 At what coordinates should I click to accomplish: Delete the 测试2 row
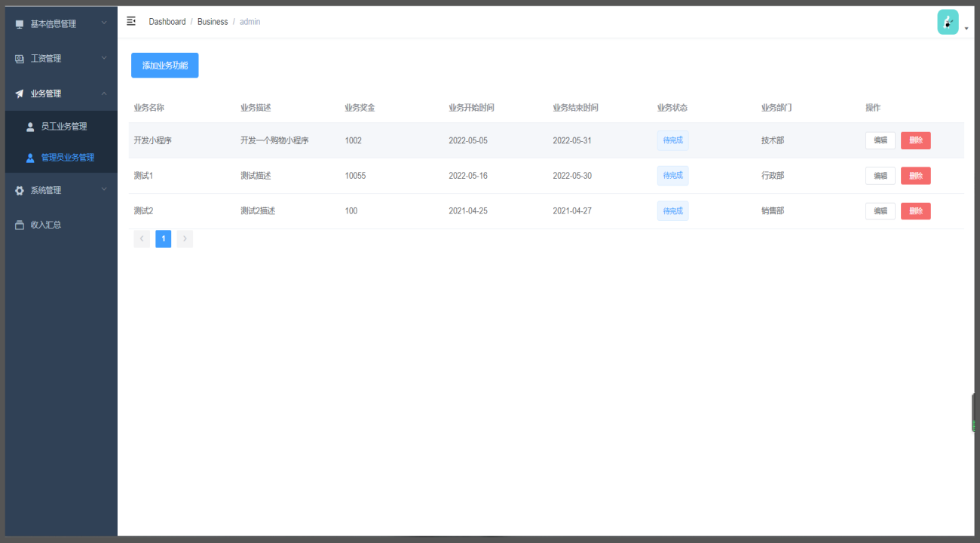915,211
